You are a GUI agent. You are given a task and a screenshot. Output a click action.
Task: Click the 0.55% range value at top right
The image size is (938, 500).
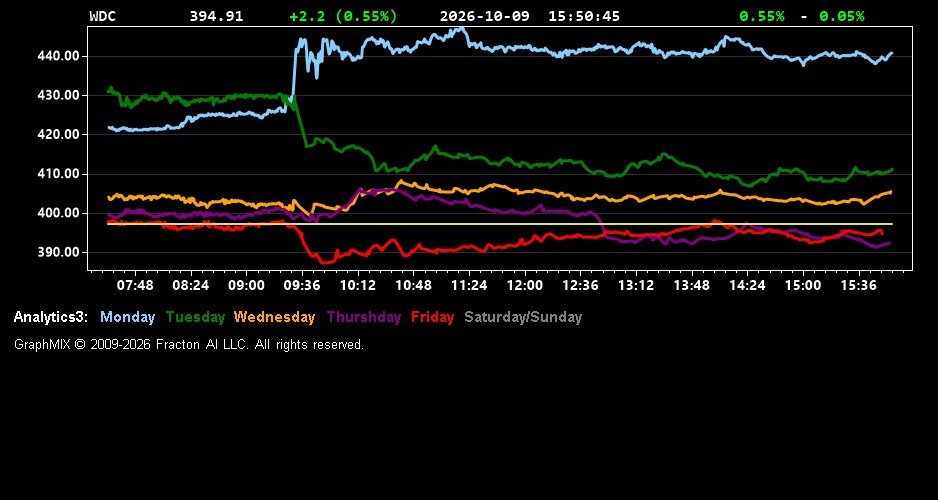point(762,16)
